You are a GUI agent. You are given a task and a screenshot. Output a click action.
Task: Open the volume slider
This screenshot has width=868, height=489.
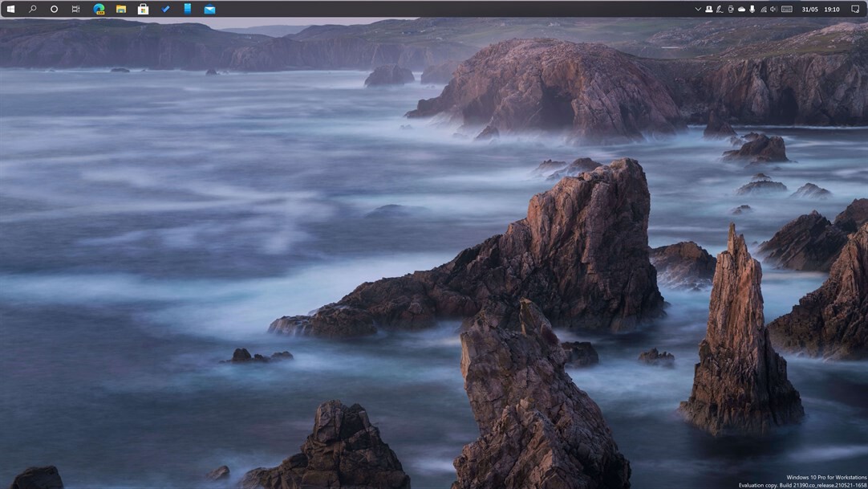pos(773,9)
